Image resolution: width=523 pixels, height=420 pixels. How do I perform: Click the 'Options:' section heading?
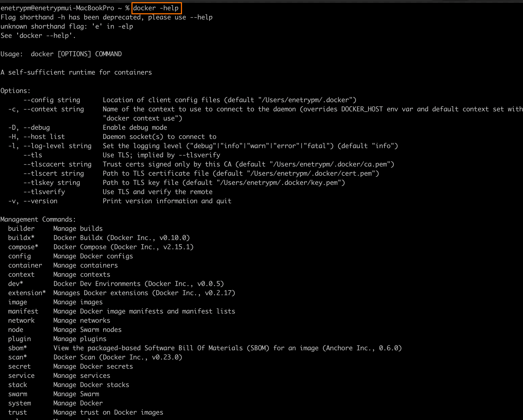point(15,91)
